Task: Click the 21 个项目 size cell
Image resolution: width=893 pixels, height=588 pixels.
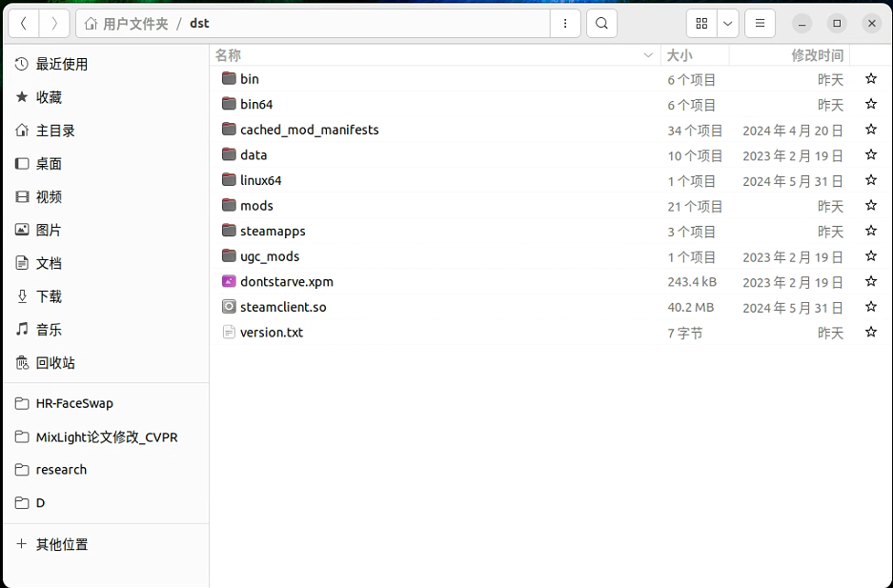Action: click(x=695, y=206)
